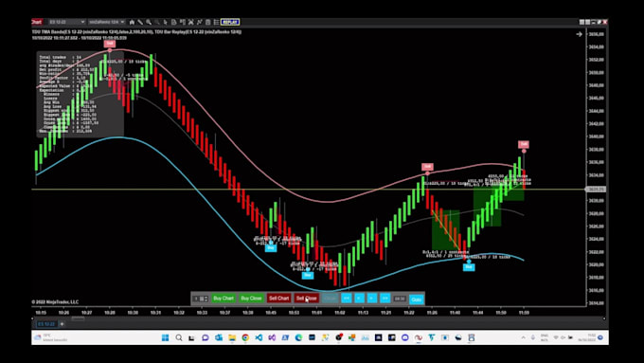
Task: Open the weather widget on taskbar
Action: [51, 337]
